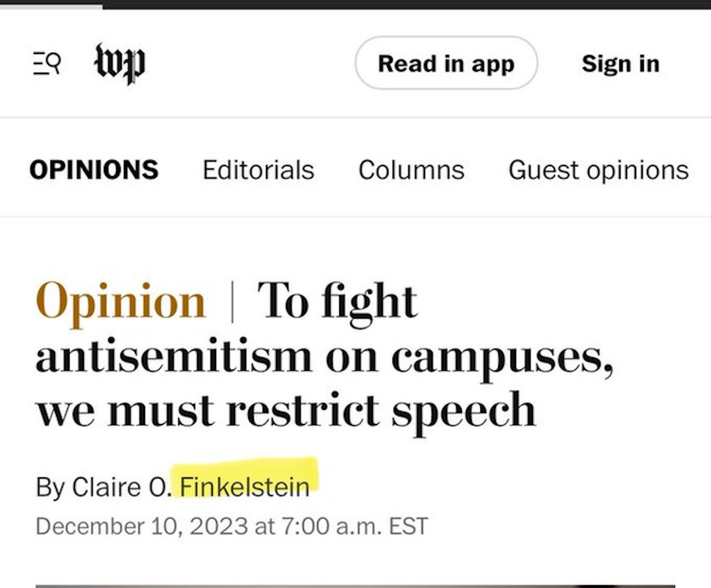
Task: Click the December 10, 2023 timestamp
Action: click(231, 526)
